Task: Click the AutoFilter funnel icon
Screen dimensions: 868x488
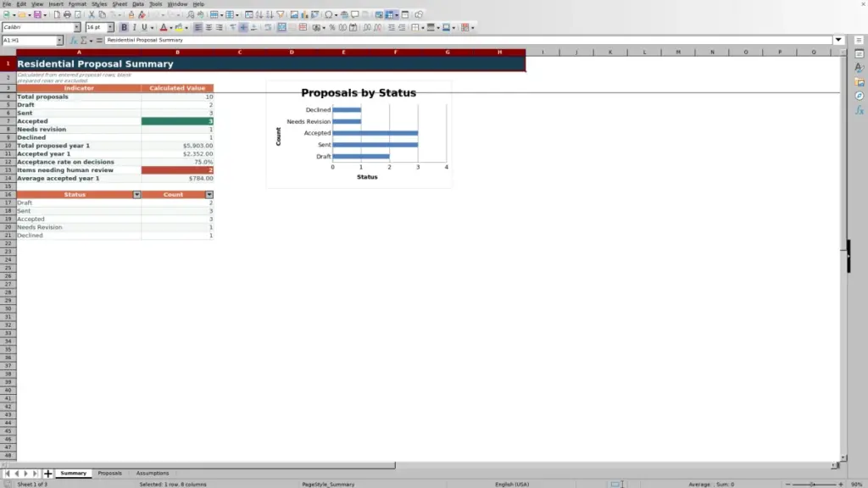Action: point(281,14)
